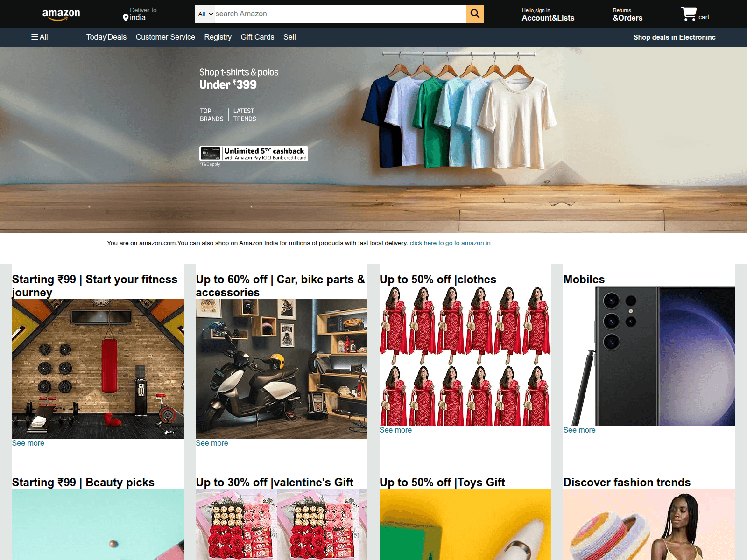Open Gift Cards from navigation
This screenshot has height=560, width=747.
pyautogui.click(x=257, y=37)
